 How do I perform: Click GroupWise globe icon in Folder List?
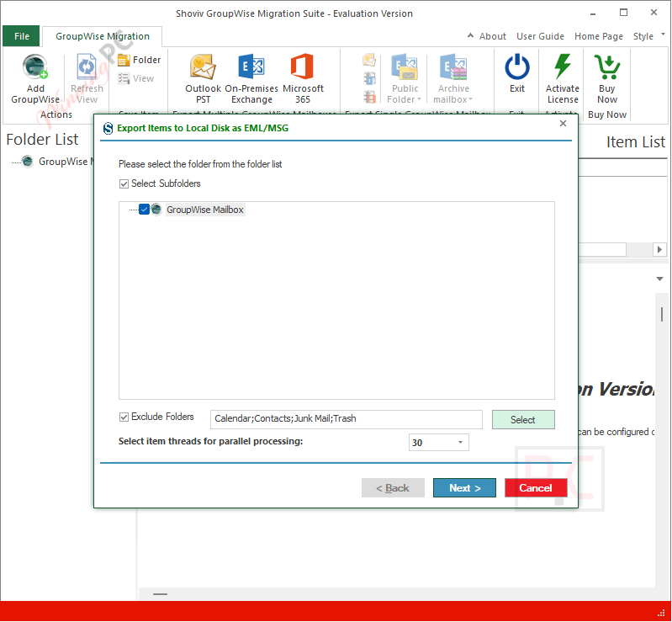tap(28, 162)
